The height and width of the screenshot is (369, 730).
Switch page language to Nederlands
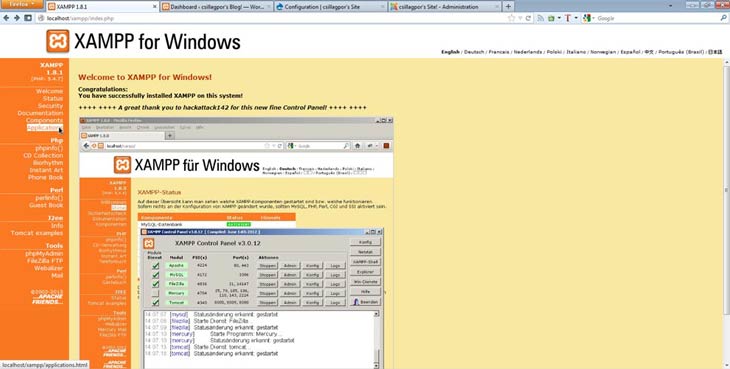(x=528, y=52)
